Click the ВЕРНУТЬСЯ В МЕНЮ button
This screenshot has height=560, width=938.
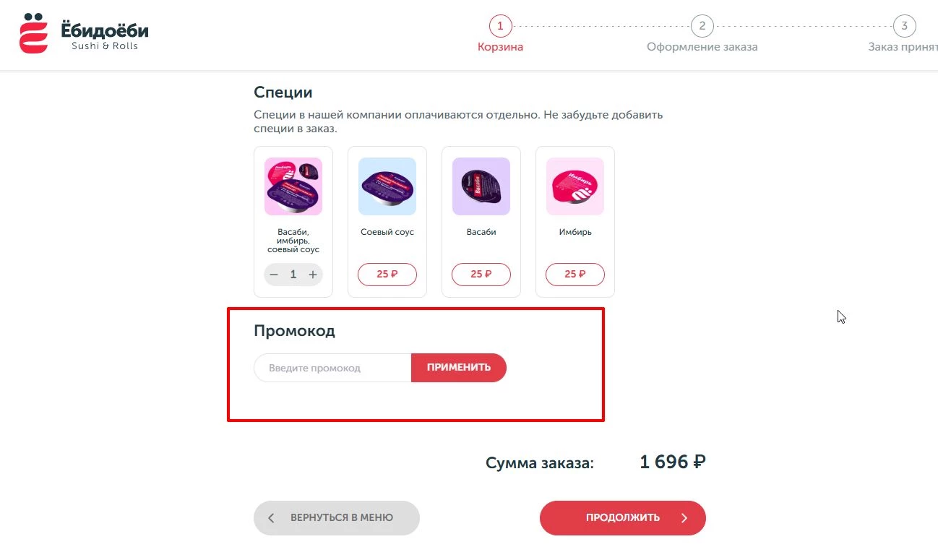tap(336, 518)
